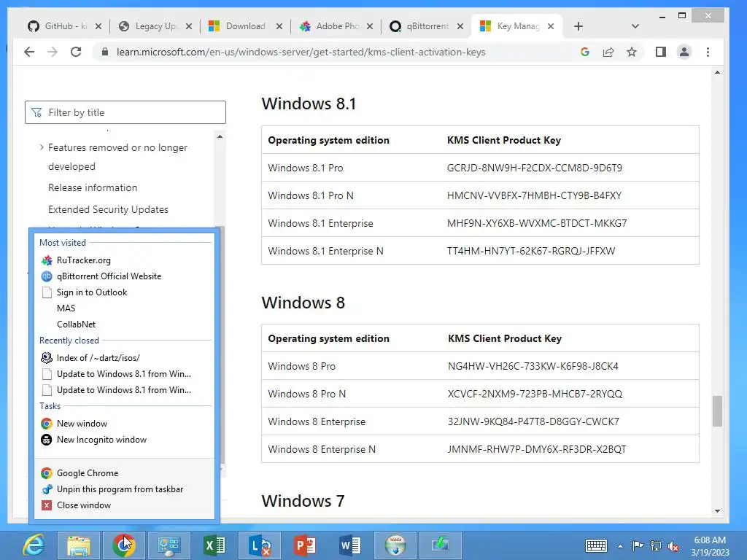Viewport: 747px width, 560px height.
Task: Go back to the previous page
Action: tap(29, 52)
